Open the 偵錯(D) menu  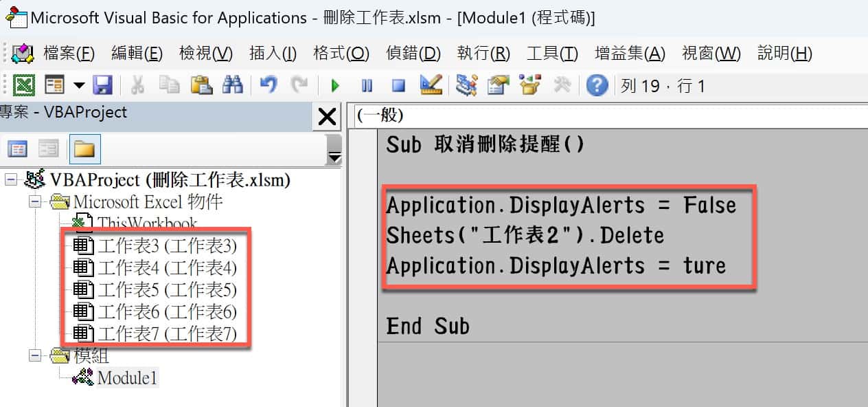413,53
